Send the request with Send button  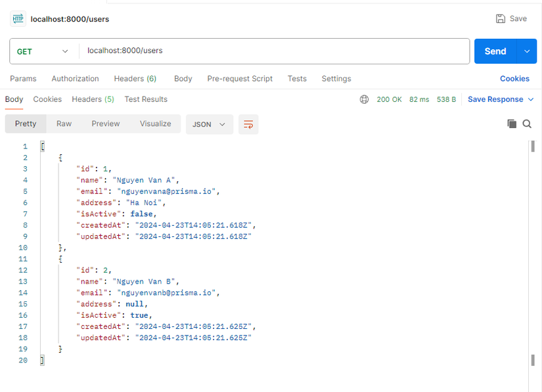495,51
